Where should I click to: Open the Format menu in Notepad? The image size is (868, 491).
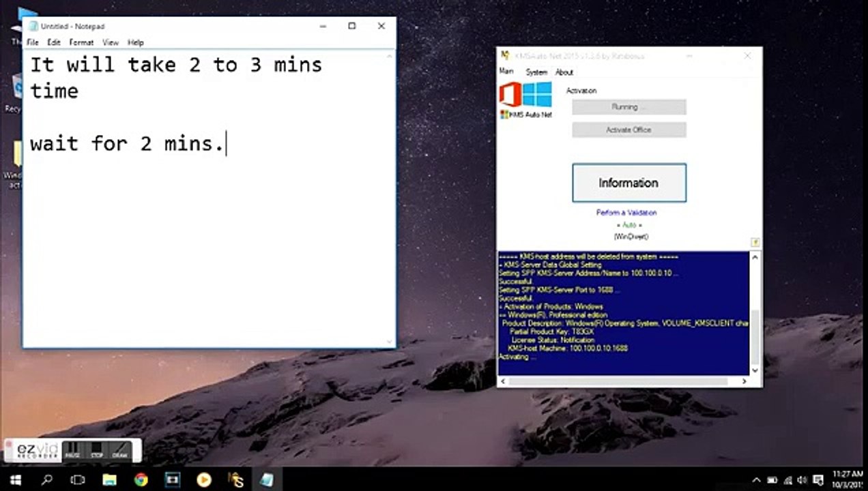pos(81,42)
